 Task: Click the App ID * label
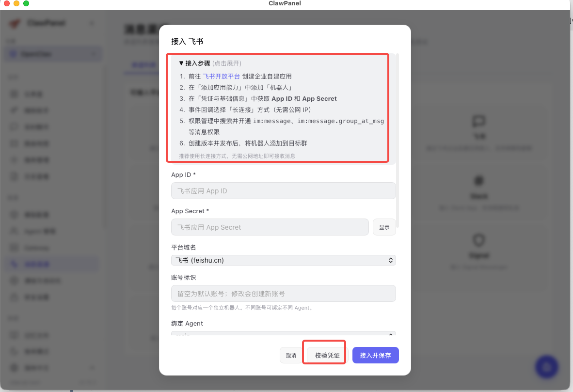[183, 174]
